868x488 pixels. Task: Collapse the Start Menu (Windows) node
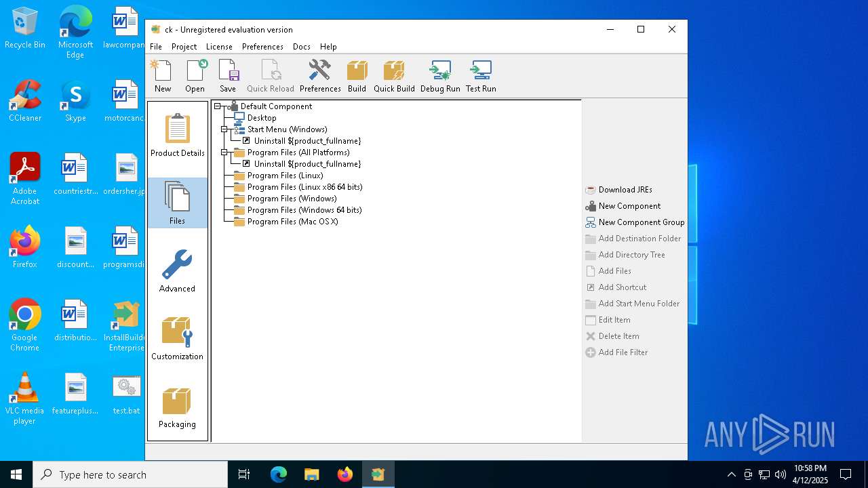[224, 129]
